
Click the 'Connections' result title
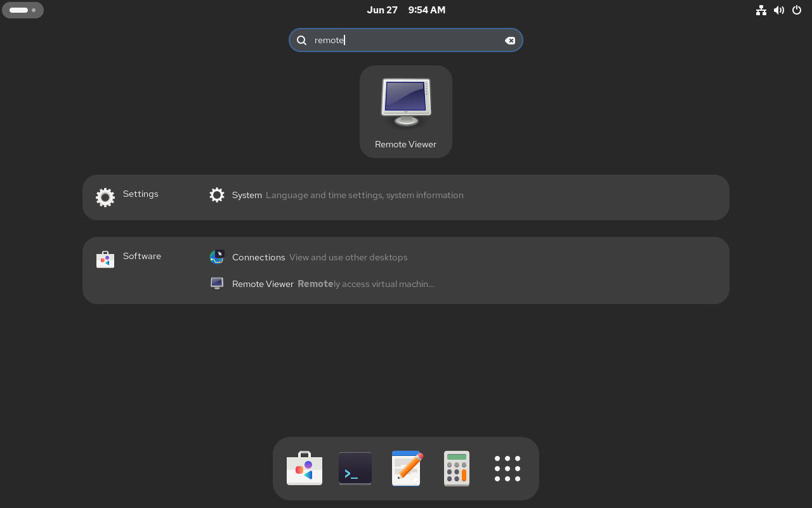(259, 257)
